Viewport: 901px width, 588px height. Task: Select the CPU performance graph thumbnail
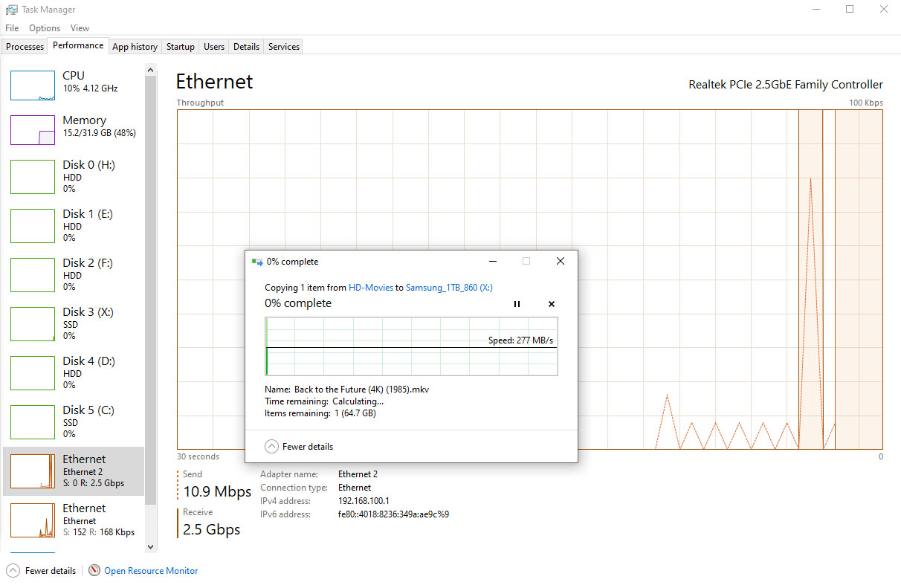(x=33, y=85)
